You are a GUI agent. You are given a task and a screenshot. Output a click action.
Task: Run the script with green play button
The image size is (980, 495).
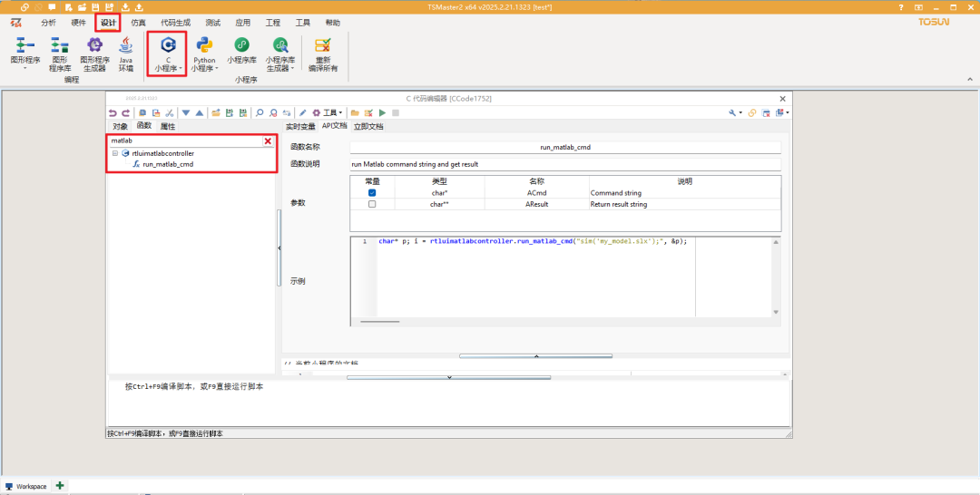point(383,113)
